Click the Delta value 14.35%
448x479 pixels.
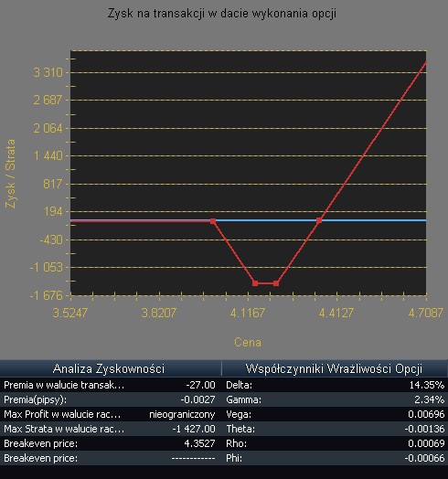point(427,385)
